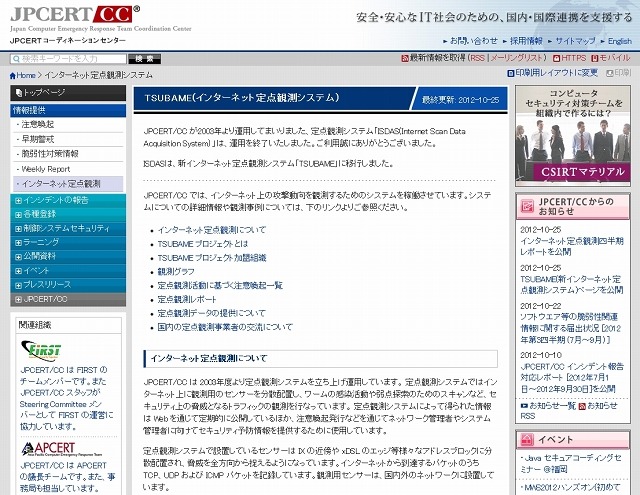The width and height of the screenshot is (640, 495).
Task: Click the モバイル icon link
Action: pos(595,58)
